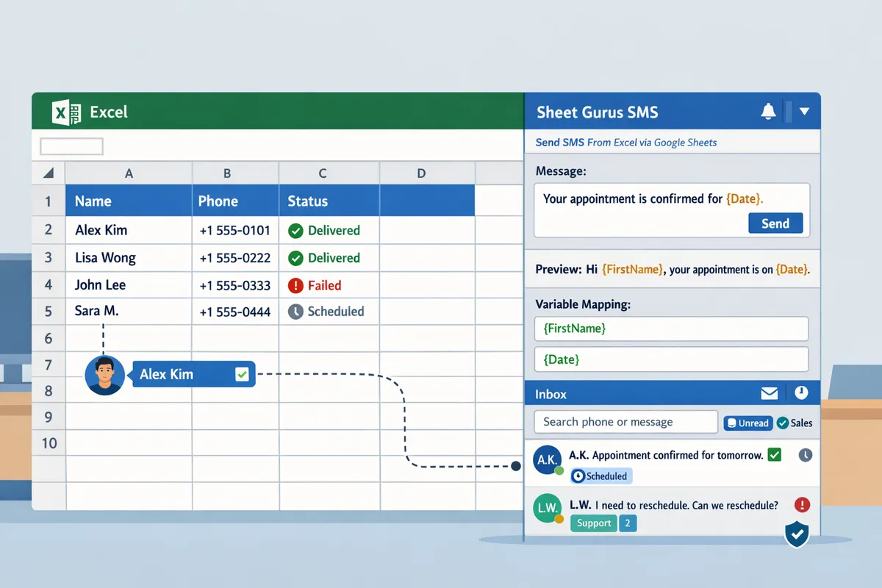Click the green Delivered icon for Lisa Wong
Image resolution: width=882 pixels, height=588 pixels.
(295, 258)
